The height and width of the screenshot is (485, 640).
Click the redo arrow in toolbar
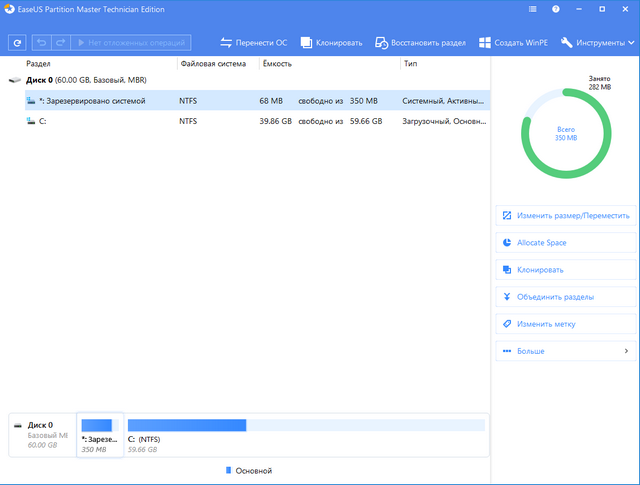(60, 43)
